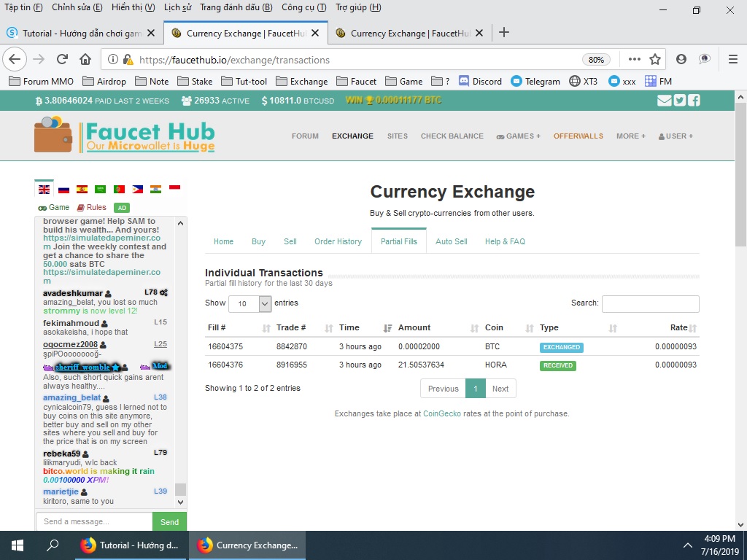747x560 pixels.
Task: Sort table by Type column
Action: coord(578,327)
